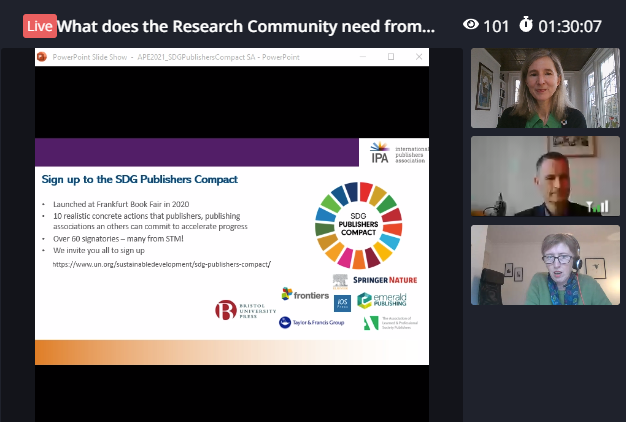Viewport: 626px width, 422px height.
Task: Click the IOS Press blue logo
Action: pos(343,303)
